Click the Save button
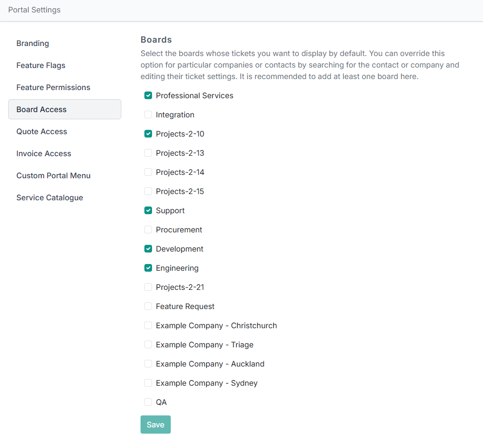 (x=155, y=425)
